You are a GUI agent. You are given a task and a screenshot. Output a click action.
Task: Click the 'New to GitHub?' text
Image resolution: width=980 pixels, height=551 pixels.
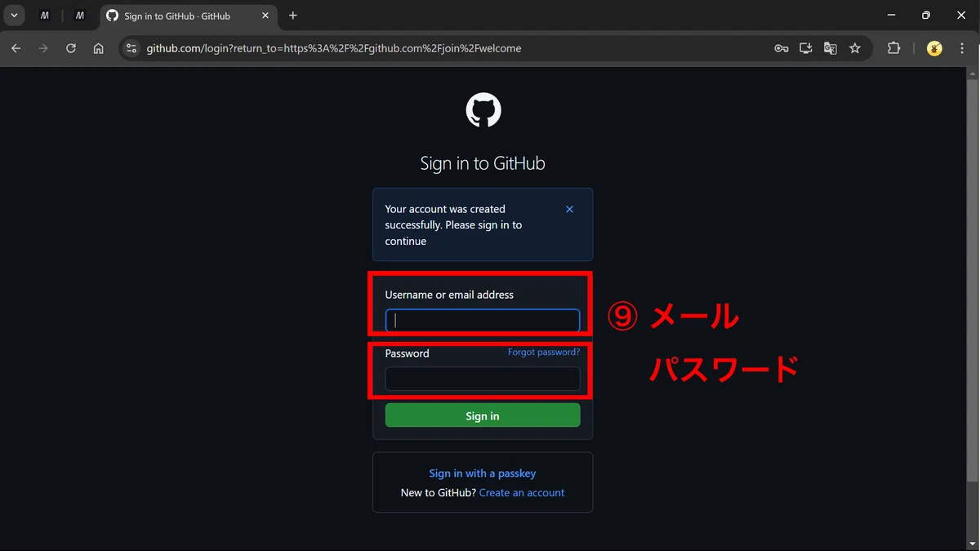coord(438,493)
